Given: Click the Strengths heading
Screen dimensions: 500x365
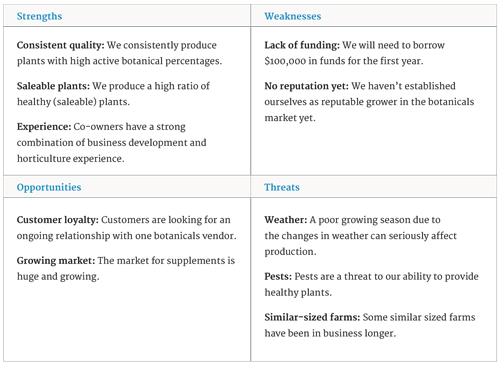Looking at the screenshot, I should [39, 16].
